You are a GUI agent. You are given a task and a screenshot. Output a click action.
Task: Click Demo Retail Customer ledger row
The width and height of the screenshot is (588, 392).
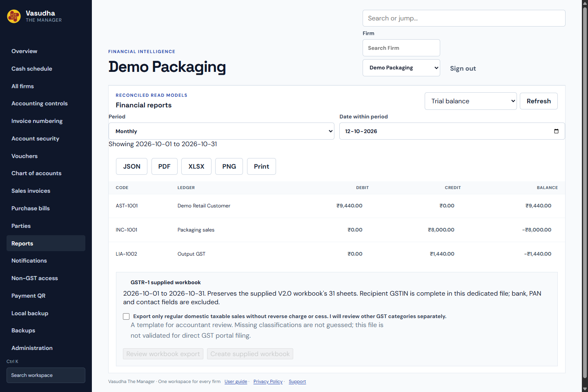point(204,206)
